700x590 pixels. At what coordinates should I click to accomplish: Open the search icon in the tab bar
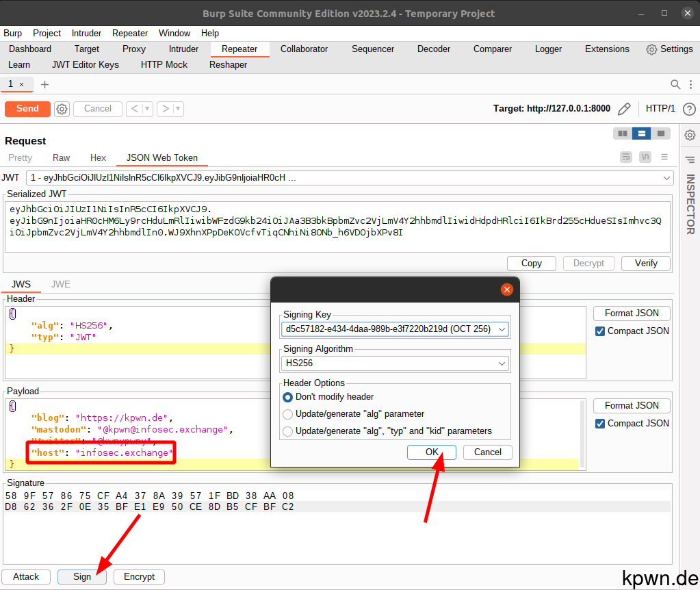[675, 84]
